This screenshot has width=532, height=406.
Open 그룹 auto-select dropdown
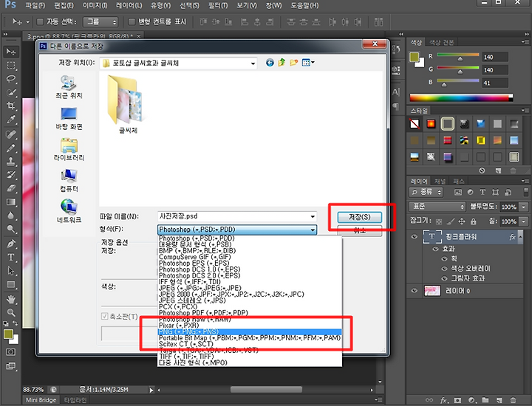coord(100,22)
